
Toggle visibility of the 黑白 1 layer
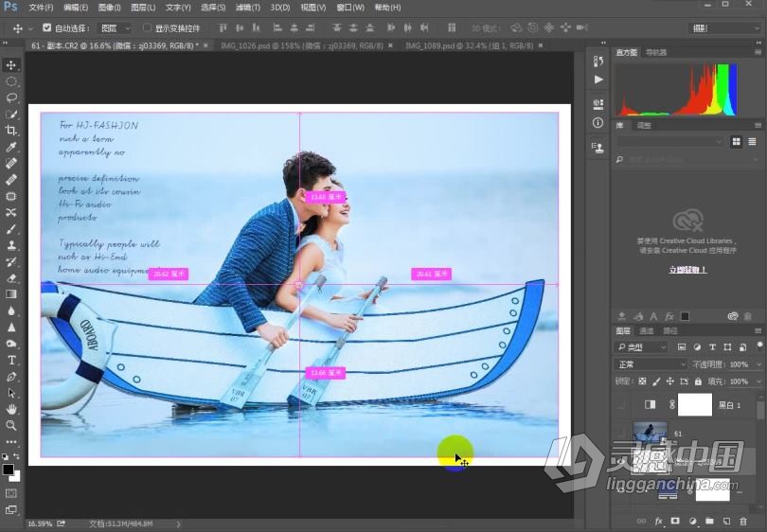(621, 405)
